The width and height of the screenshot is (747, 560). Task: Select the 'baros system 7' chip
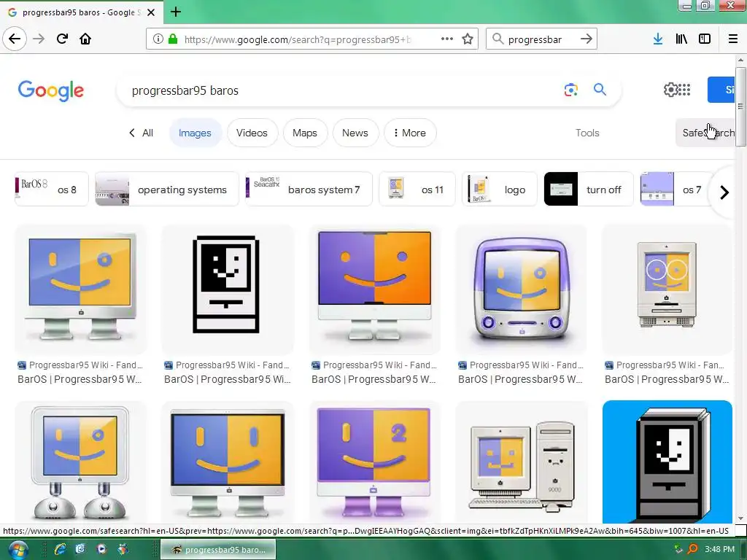pyautogui.click(x=309, y=190)
